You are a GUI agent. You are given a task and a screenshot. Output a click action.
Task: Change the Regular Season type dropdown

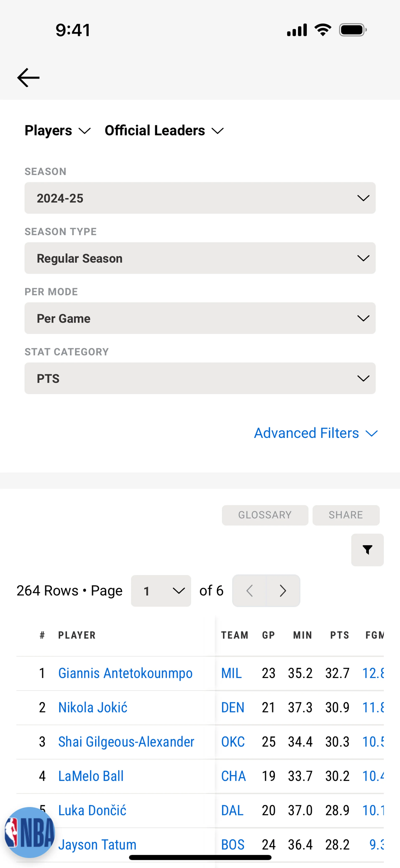click(x=200, y=258)
